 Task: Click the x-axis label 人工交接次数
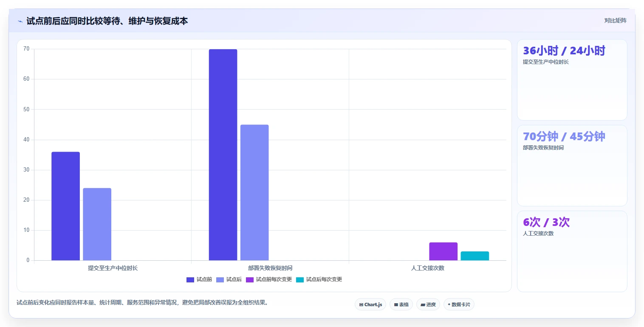tap(427, 268)
